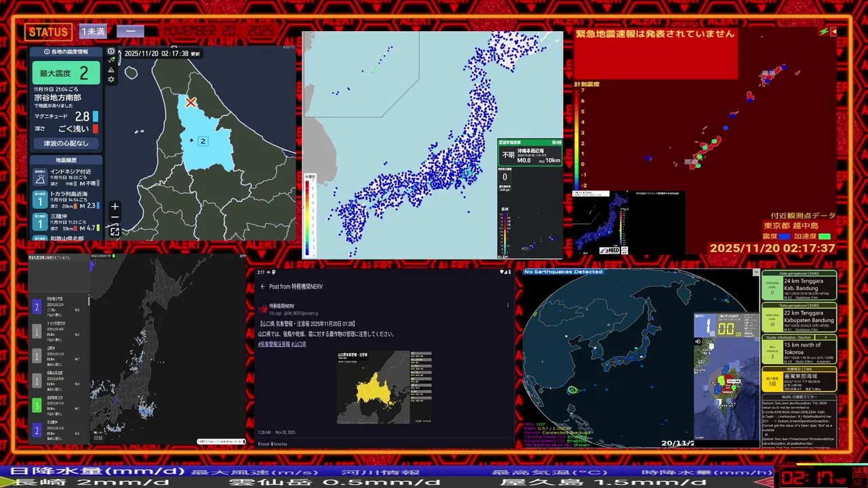This screenshot has width=868, height=488.
Task: Click the 地震履歴 history header
Action: point(66,160)
